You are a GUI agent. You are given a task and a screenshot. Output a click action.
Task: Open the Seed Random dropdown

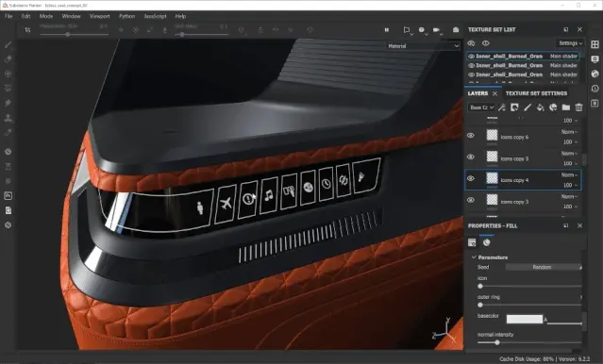[544, 267]
